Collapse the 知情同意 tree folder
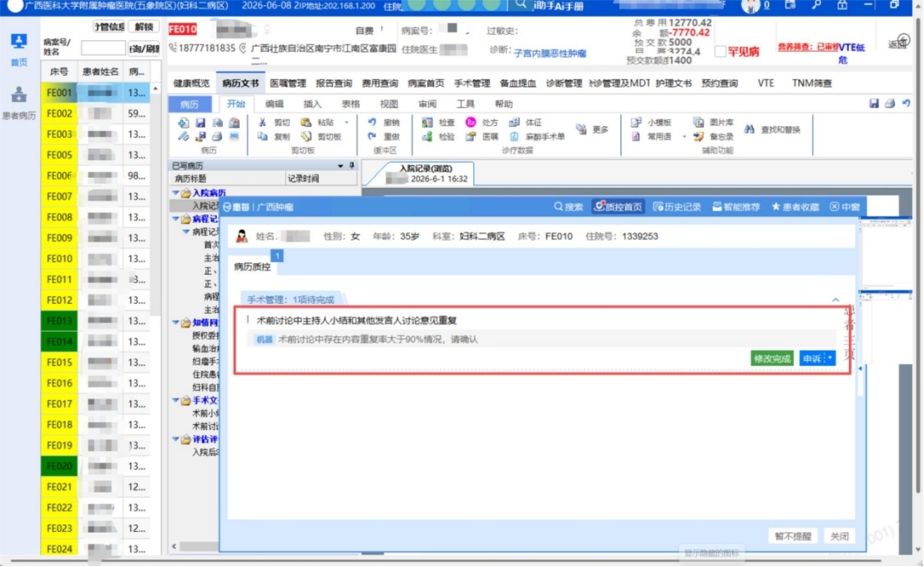Image resolution: width=924 pixels, height=567 pixels. [175, 322]
